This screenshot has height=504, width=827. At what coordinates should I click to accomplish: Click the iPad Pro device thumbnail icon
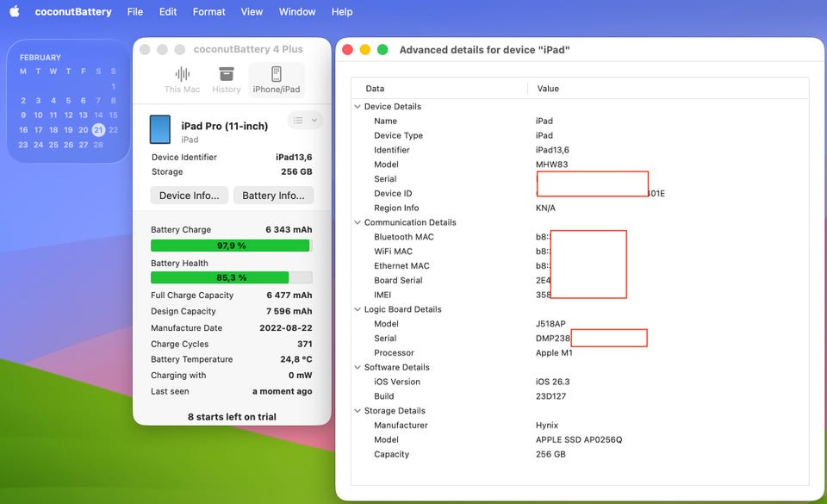[x=160, y=130]
